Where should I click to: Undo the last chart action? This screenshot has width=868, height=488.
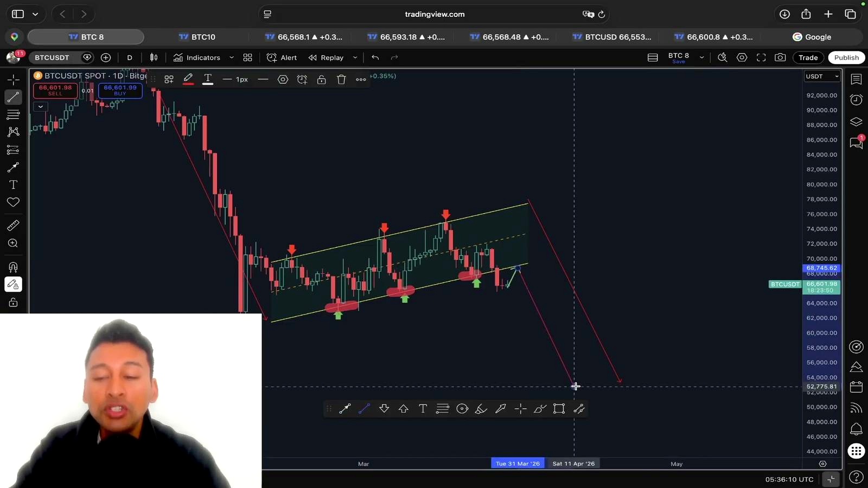pos(375,57)
